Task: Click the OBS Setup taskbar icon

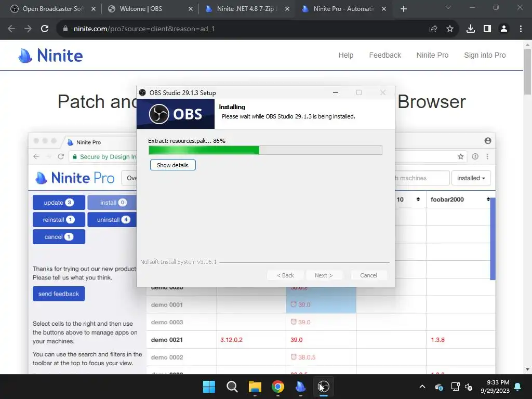Action: click(324, 387)
